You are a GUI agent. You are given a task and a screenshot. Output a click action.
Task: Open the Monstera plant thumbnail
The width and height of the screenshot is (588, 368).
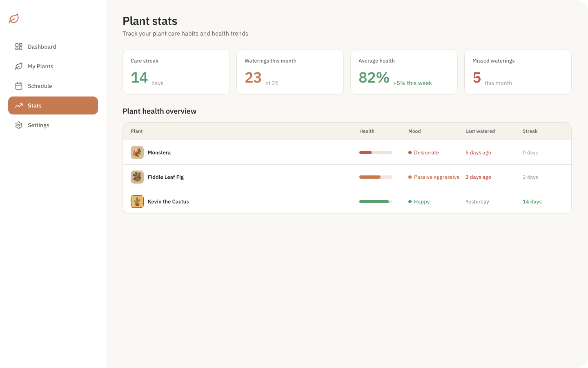(x=137, y=153)
